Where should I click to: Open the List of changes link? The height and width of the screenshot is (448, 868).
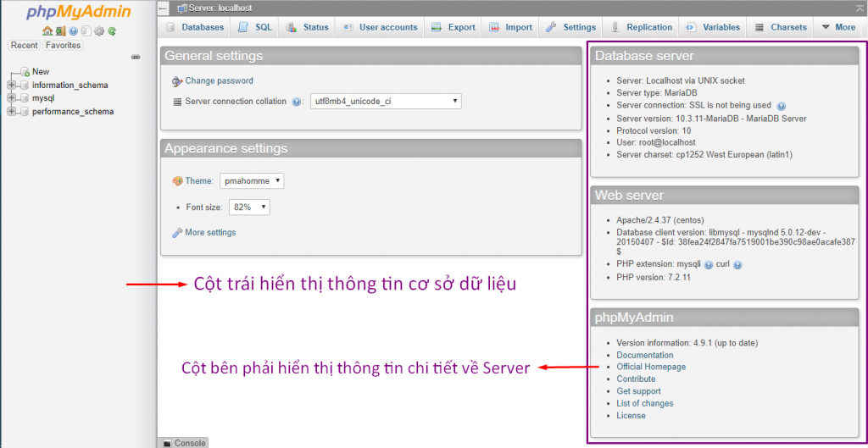(645, 403)
